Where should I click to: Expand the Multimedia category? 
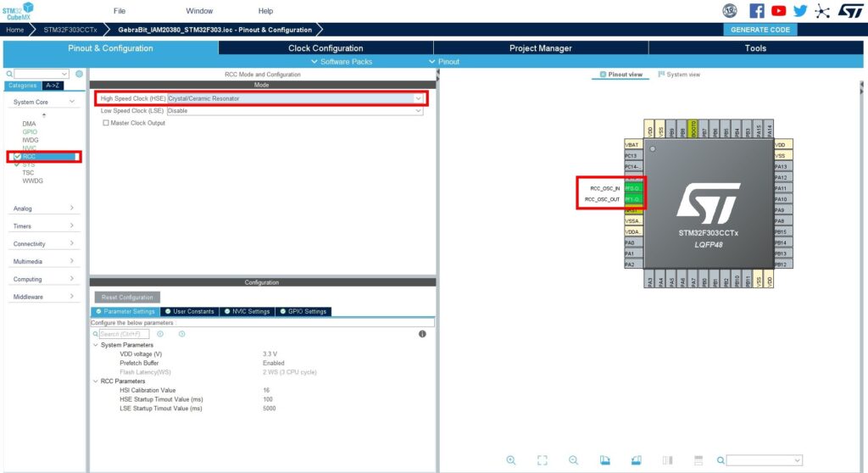pos(72,261)
